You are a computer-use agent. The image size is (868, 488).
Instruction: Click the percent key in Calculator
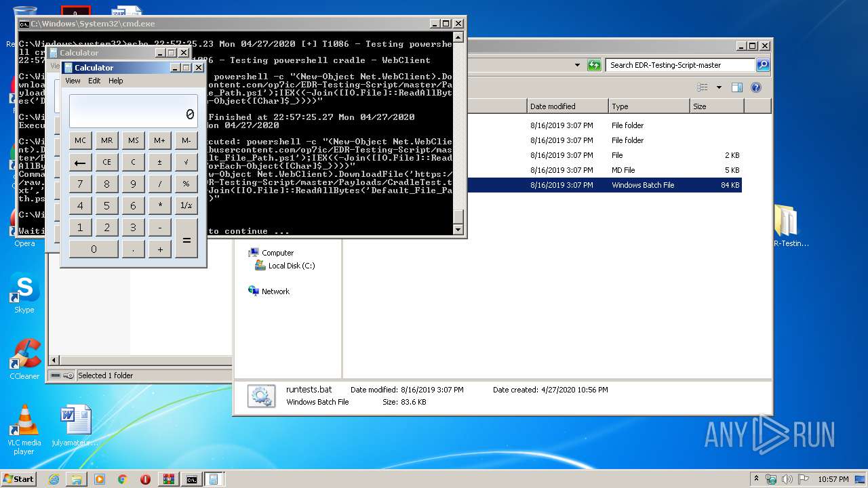[x=186, y=184]
